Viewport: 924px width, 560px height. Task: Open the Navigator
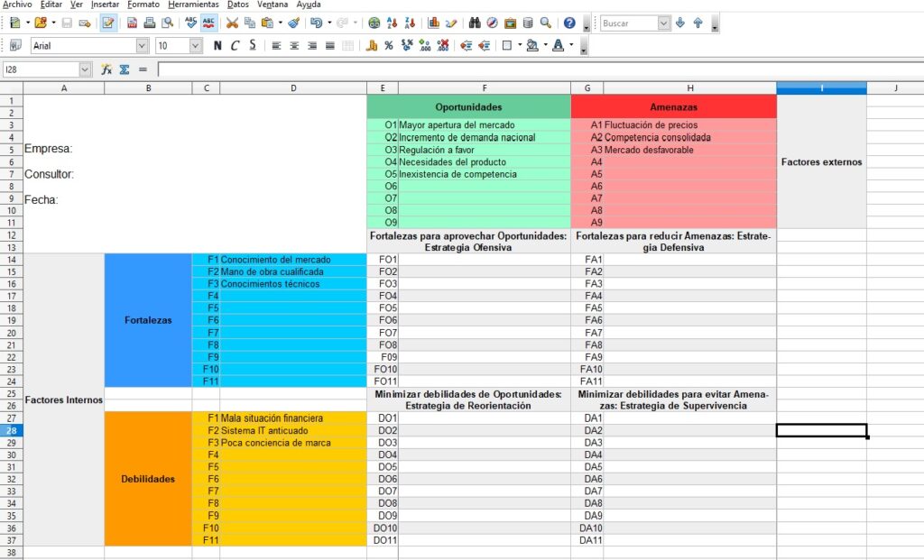pos(492,23)
